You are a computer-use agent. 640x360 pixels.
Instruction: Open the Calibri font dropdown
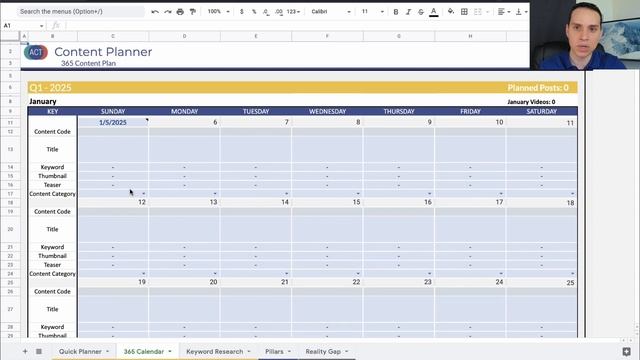pyautogui.click(x=331, y=12)
